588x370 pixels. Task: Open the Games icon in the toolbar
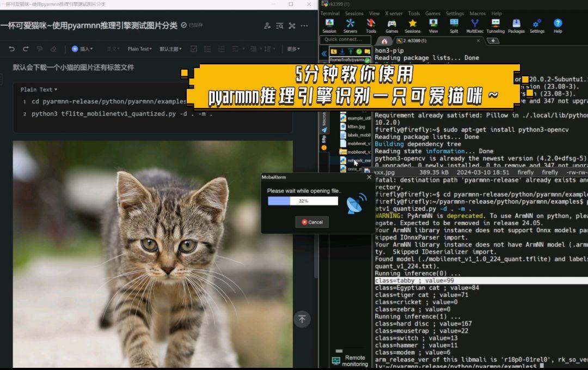click(x=391, y=25)
